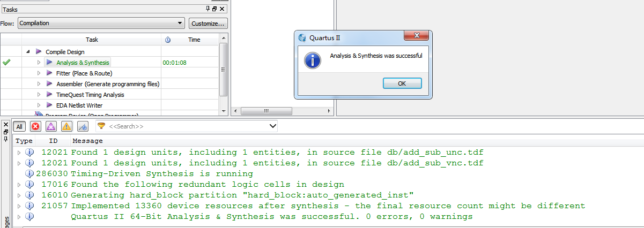Toggle the error messages filter

point(35,126)
